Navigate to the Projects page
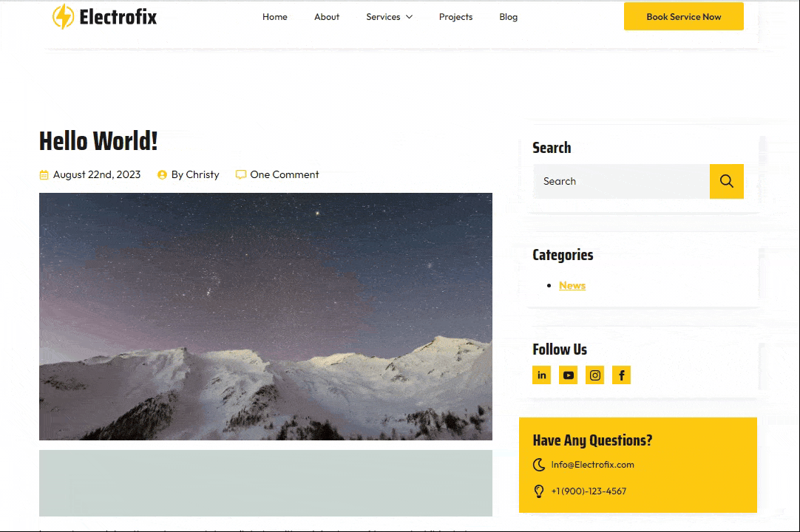This screenshot has width=800, height=532. click(455, 17)
